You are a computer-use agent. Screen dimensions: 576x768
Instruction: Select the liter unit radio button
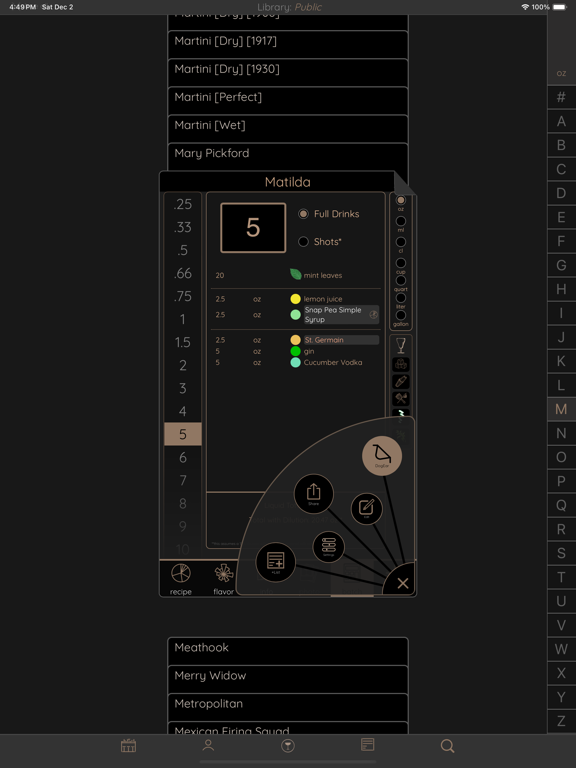coord(401,298)
